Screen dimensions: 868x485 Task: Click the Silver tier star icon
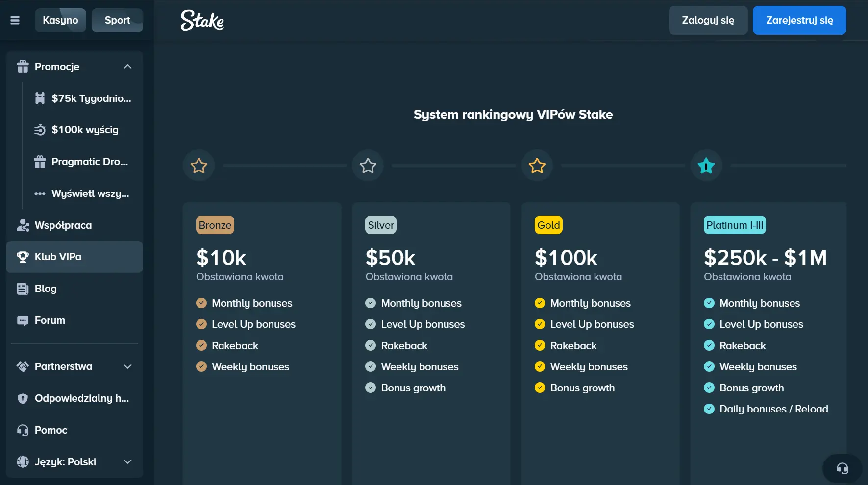click(x=368, y=166)
